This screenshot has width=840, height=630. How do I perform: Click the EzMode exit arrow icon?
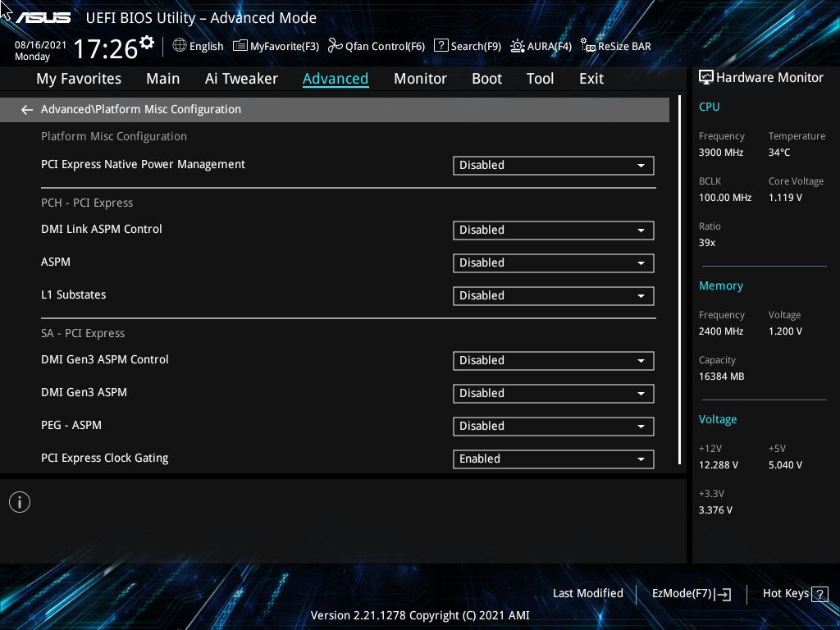pyautogui.click(x=723, y=594)
